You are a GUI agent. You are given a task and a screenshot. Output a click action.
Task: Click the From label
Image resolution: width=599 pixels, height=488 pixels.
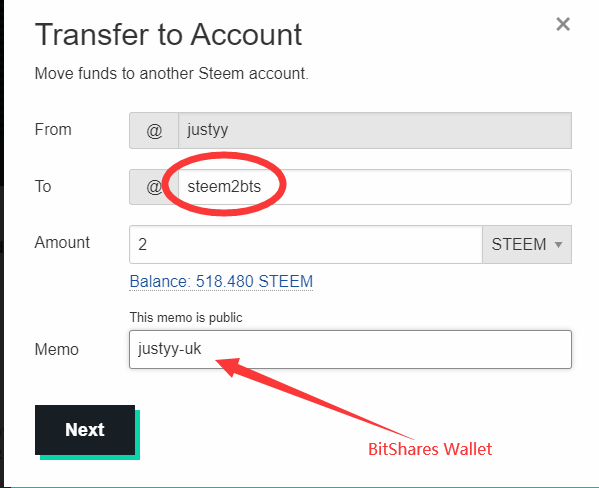[x=53, y=130]
